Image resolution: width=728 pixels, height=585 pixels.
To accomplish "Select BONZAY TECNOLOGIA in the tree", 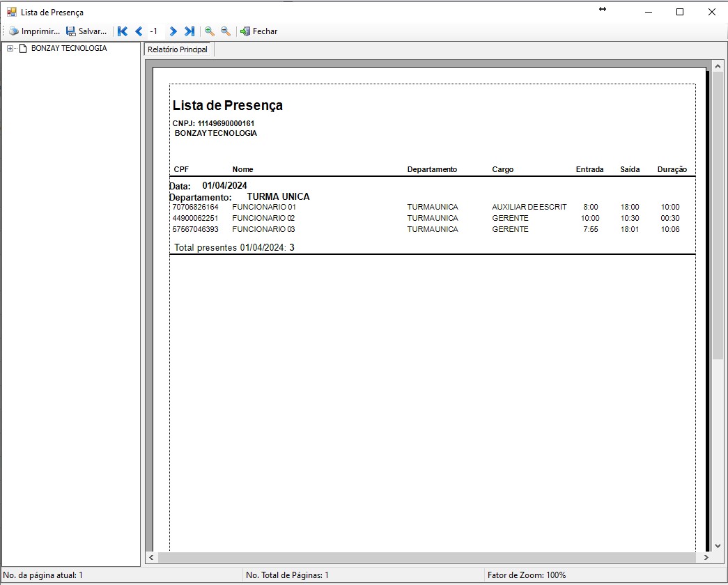I will point(68,49).
